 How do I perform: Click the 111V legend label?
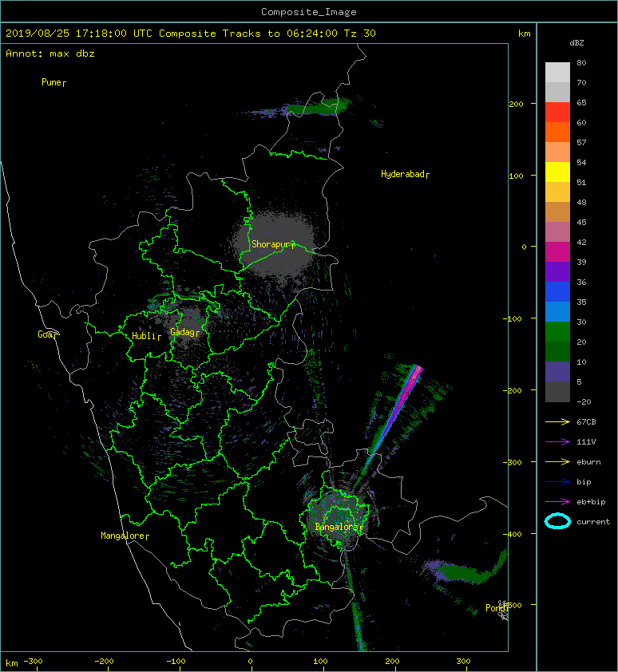[586, 442]
